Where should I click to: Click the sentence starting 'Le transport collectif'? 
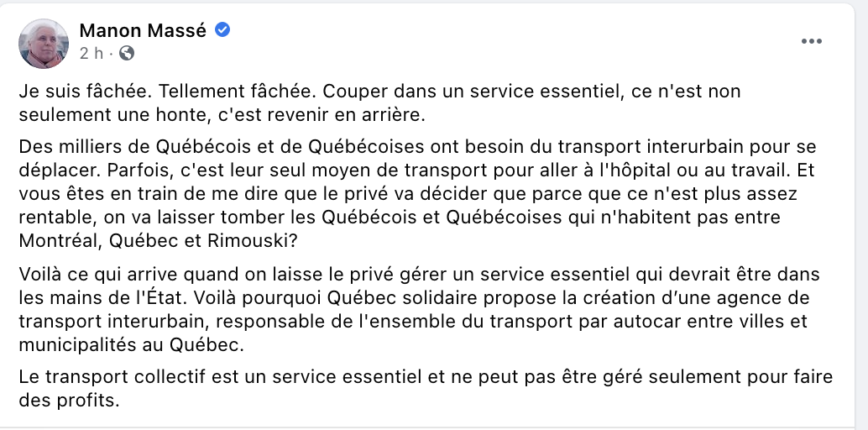(426, 389)
